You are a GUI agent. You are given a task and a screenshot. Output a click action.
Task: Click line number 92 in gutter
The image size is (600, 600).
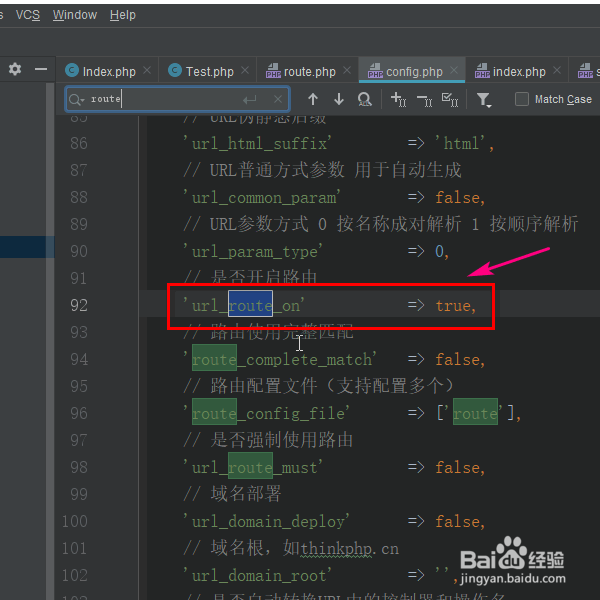tap(79, 305)
